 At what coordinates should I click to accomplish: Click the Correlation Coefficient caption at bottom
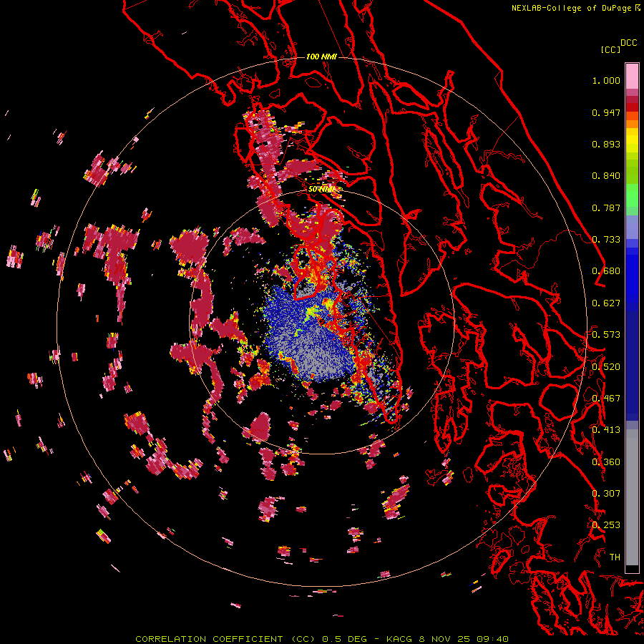[323, 639]
